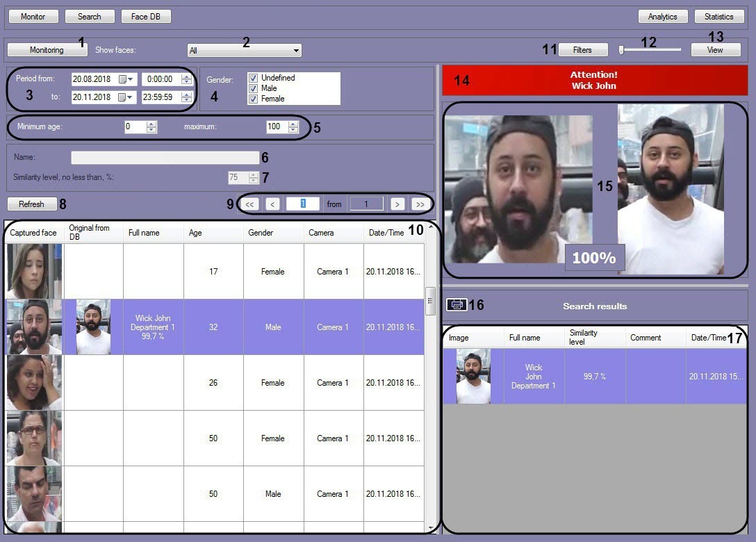Select the captured face row aged 17
This screenshot has height=542, width=756.
click(x=215, y=272)
